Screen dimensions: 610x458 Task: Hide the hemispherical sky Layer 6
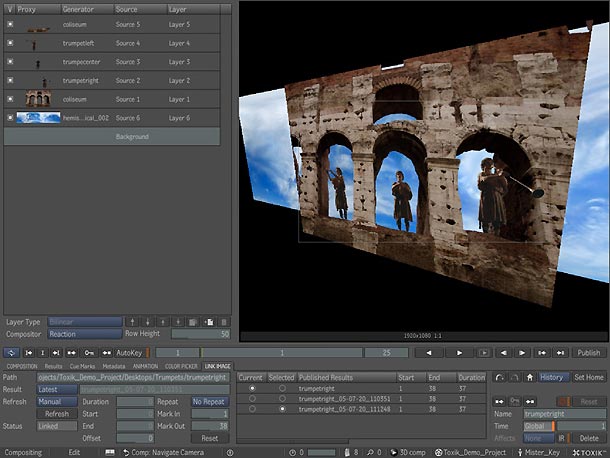pyautogui.click(x=10, y=117)
